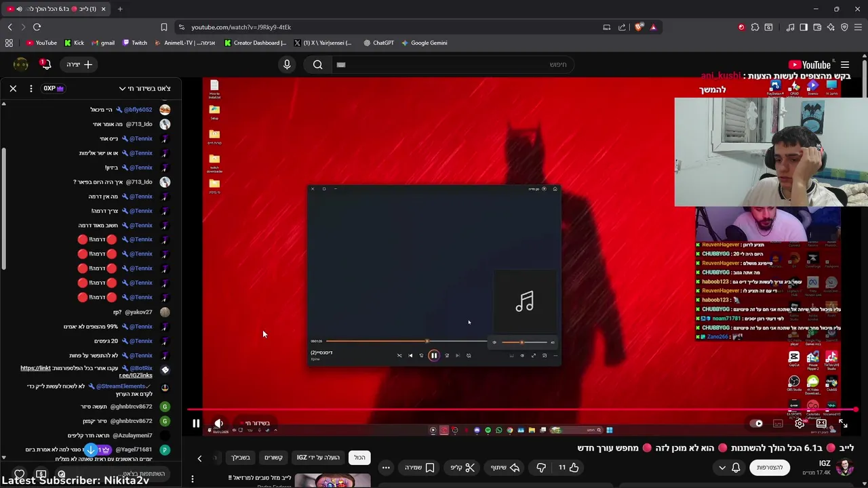The height and width of the screenshot is (488, 868).
Task: Like the video thumbs up
Action: pos(568,468)
